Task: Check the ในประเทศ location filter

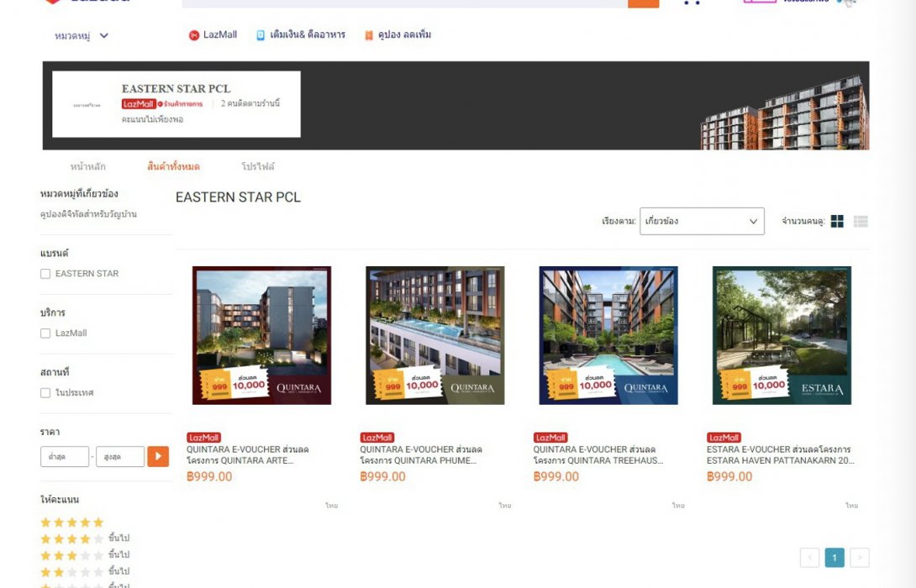Action: [45, 392]
